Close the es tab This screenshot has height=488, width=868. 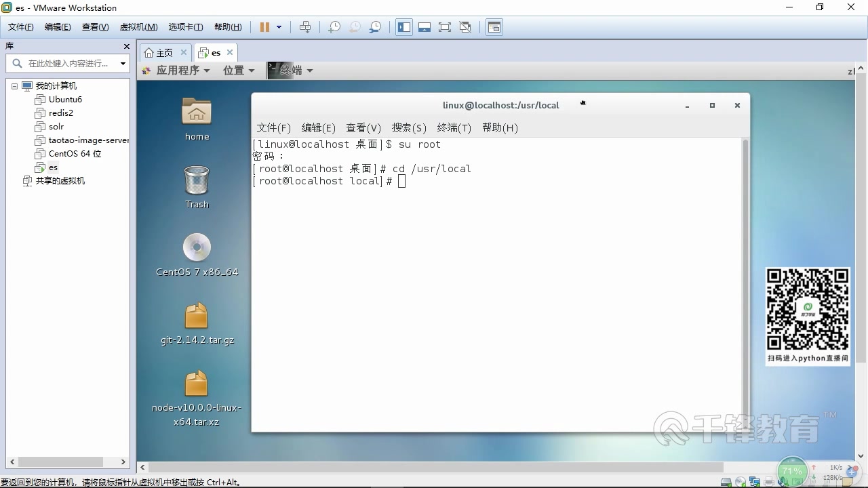(230, 52)
